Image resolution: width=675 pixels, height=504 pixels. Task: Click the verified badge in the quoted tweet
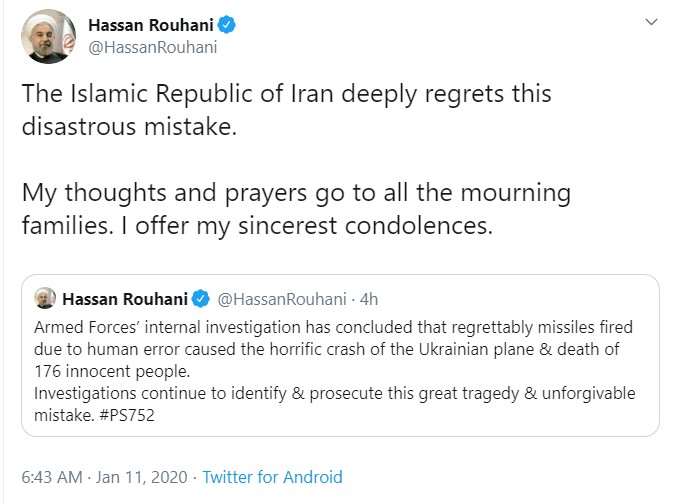pyautogui.click(x=201, y=299)
